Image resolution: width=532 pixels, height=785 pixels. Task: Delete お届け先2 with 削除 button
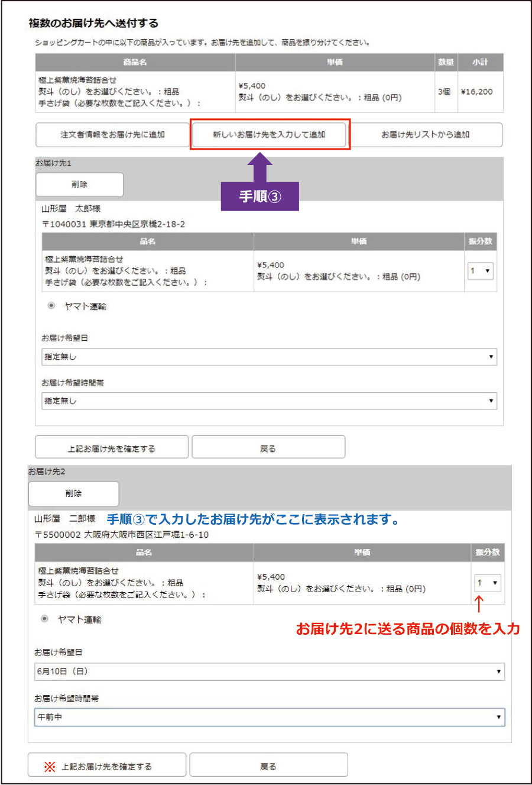pos(74,493)
